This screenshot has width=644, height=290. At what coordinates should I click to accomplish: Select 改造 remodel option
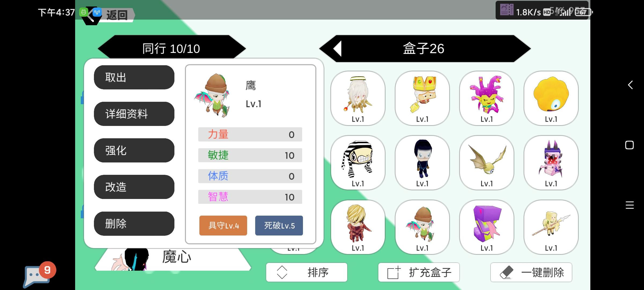(x=134, y=187)
